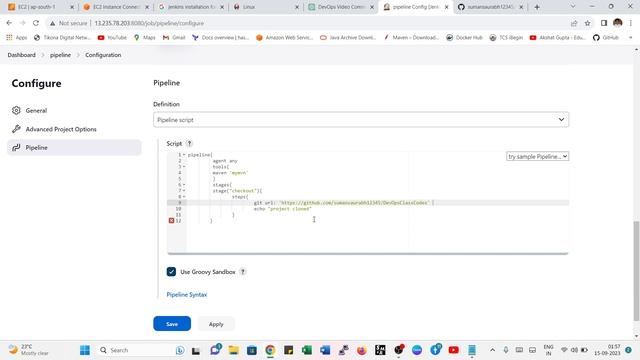
Task: Bookmark this page with the star icon
Action: pyautogui.click(x=587, y=23)
